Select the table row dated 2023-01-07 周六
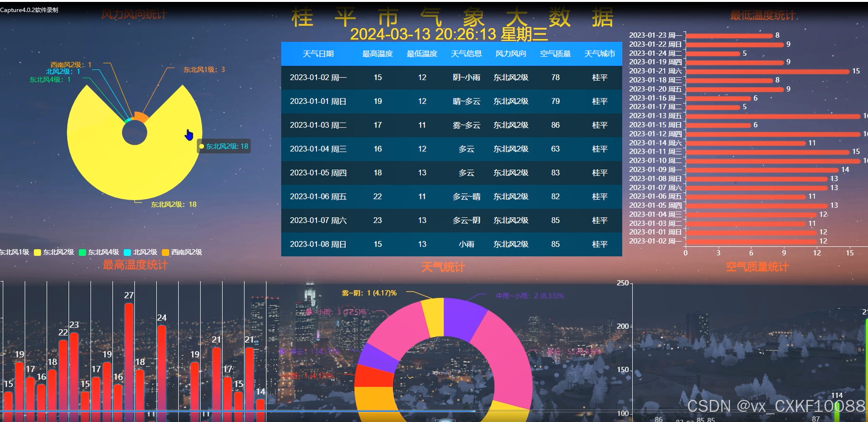This screenshot has height=422, width=868. (x=452, y=220)
